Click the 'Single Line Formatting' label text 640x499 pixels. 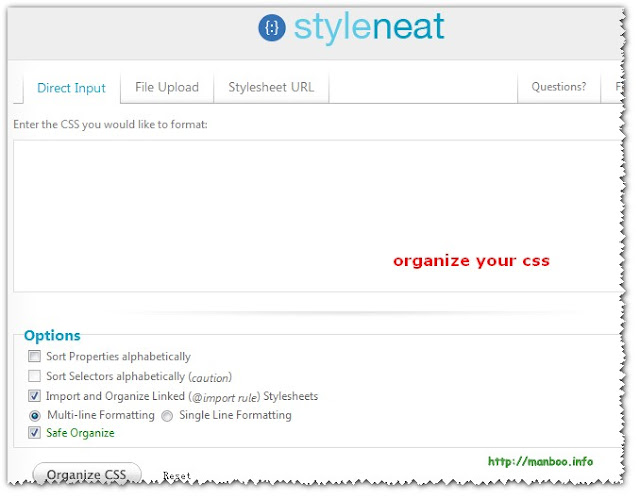coord(235,415)
